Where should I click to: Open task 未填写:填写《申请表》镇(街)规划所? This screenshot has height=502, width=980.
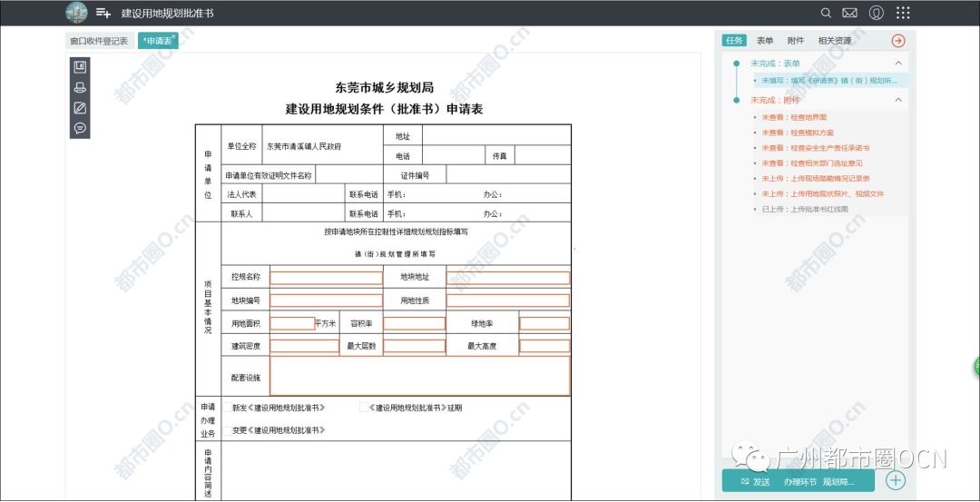(x=830, y=81)
